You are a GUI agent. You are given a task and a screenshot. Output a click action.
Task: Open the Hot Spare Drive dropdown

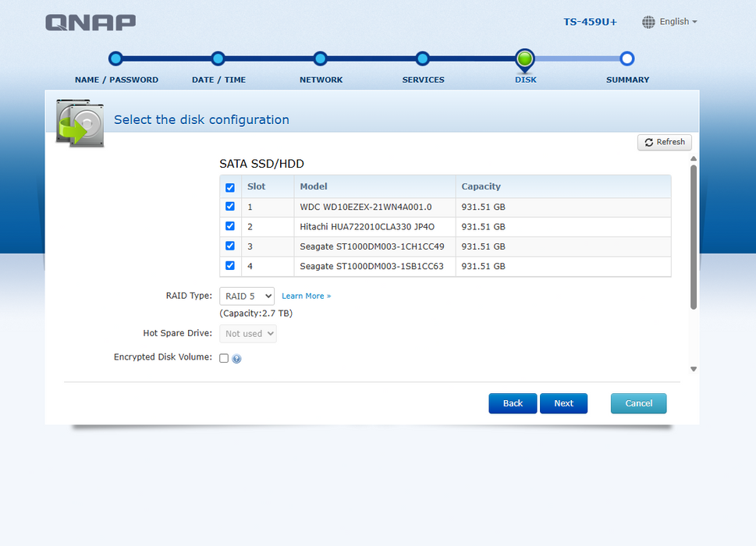pos(248,334)
